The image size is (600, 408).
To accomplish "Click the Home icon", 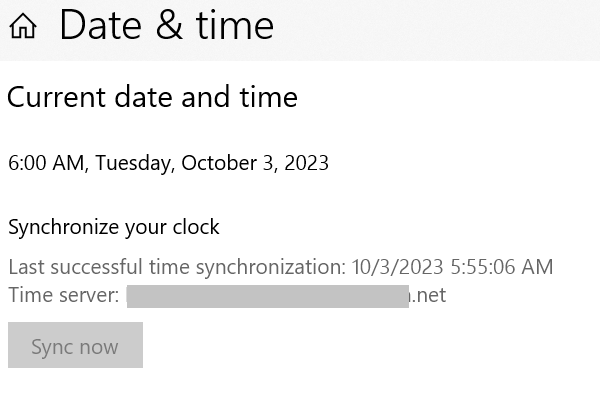I will coord(22,28).
